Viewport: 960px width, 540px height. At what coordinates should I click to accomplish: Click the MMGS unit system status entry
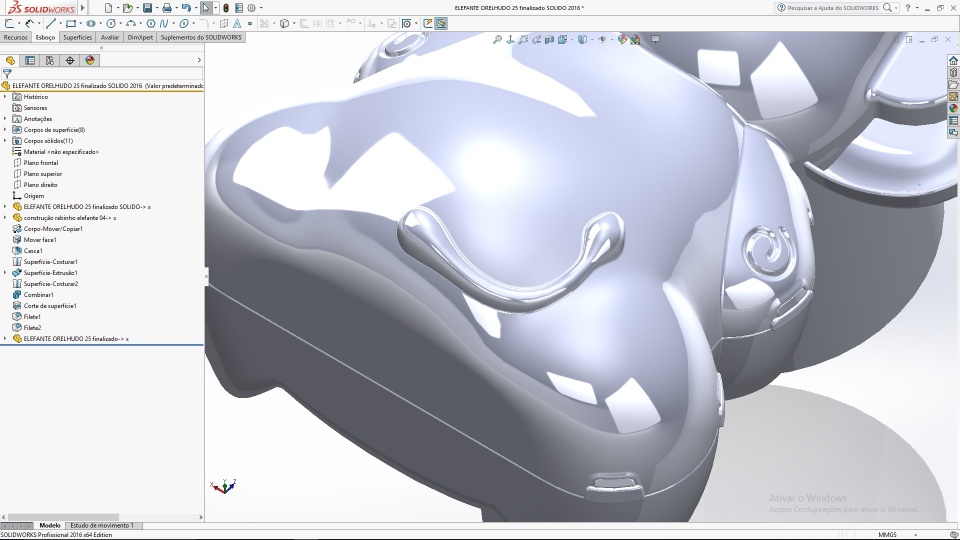[x=887, y=534]
